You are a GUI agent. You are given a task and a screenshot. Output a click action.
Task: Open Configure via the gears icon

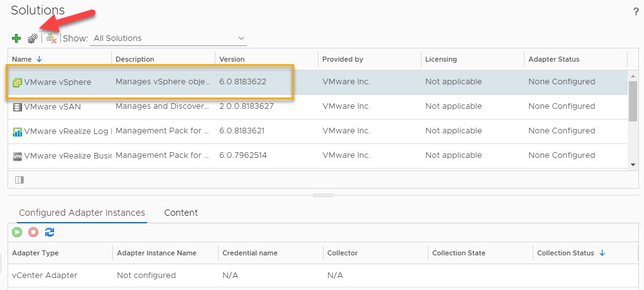point(33,38)
